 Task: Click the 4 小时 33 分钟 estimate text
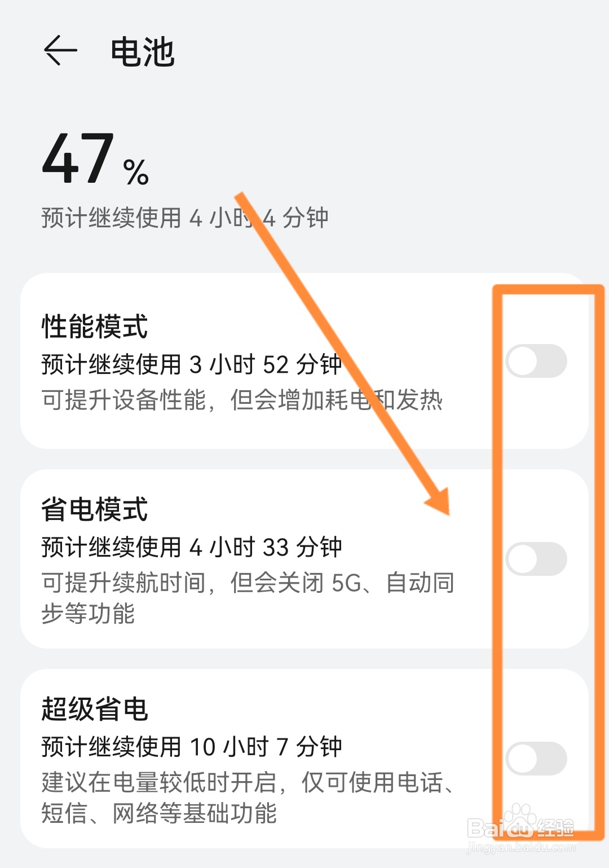192,547
